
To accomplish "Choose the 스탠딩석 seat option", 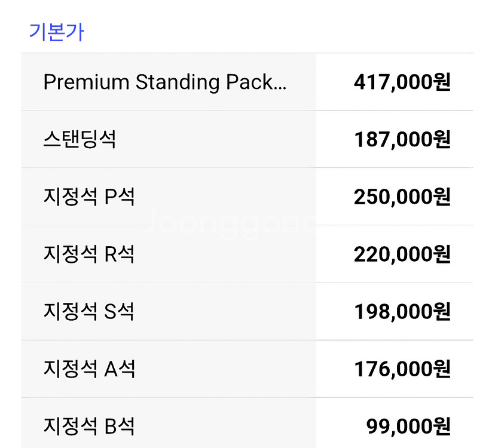I will (80, 139).
